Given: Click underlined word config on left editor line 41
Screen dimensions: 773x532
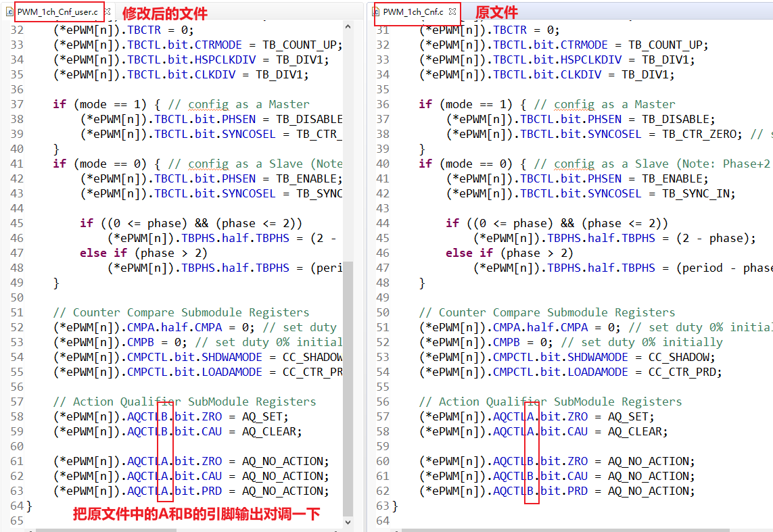Looking at the screenshot, I should (208, 164).
